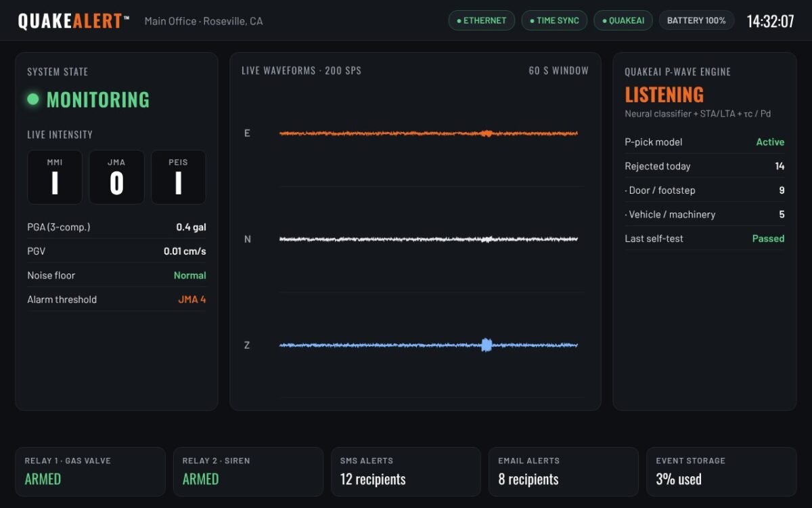Click the N channel label

click(247, 239)
